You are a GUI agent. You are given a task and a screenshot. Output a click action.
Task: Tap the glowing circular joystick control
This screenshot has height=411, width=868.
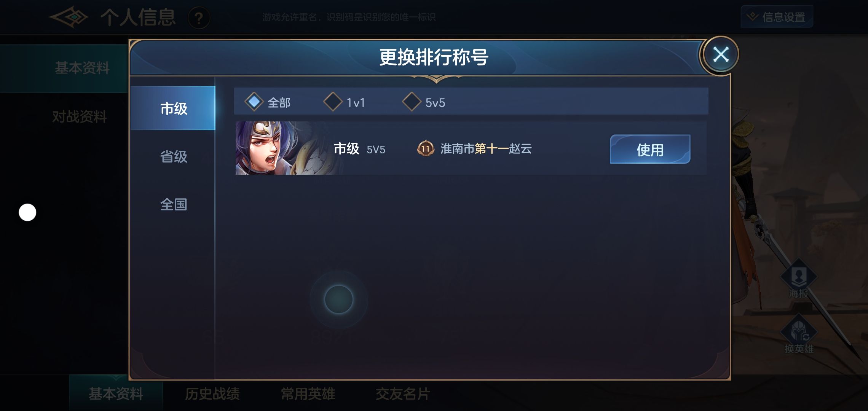click(338, 299)
